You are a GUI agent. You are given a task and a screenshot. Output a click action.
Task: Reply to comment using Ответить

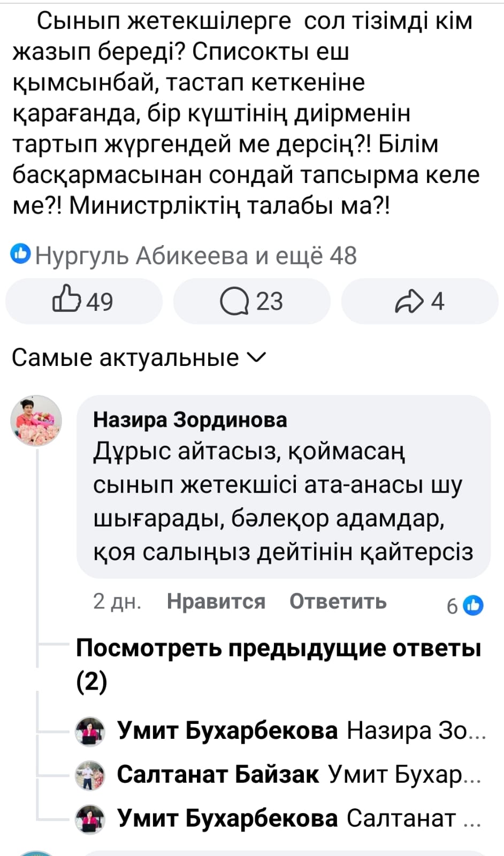coord(338,602)
